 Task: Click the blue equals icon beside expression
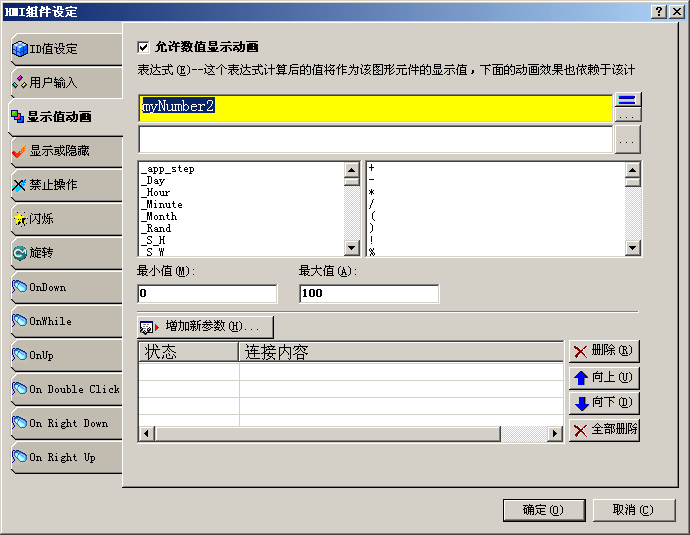pos(627,100)
